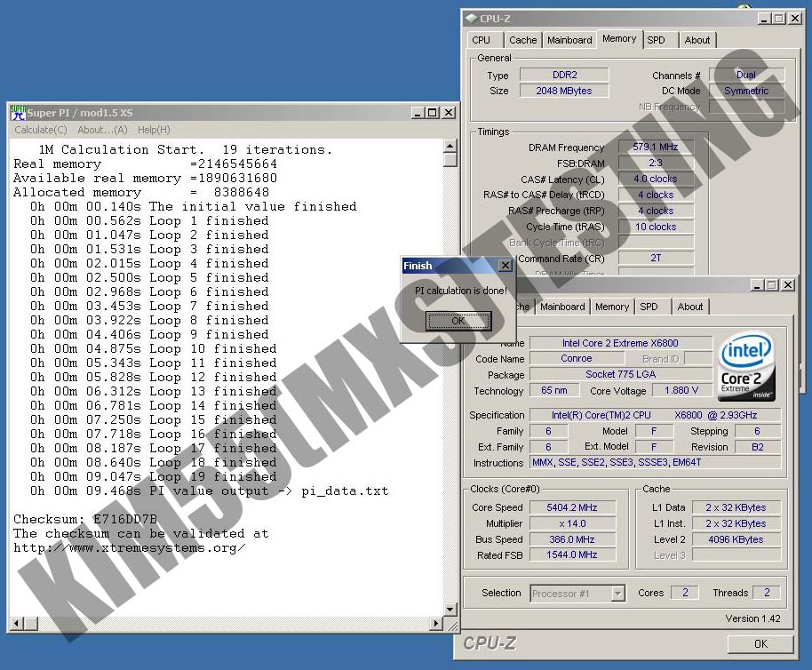The height and width of the screenshot is (670, 812).
Task: Click the Package value Socket 775 LGA
Action: [620, 374]
